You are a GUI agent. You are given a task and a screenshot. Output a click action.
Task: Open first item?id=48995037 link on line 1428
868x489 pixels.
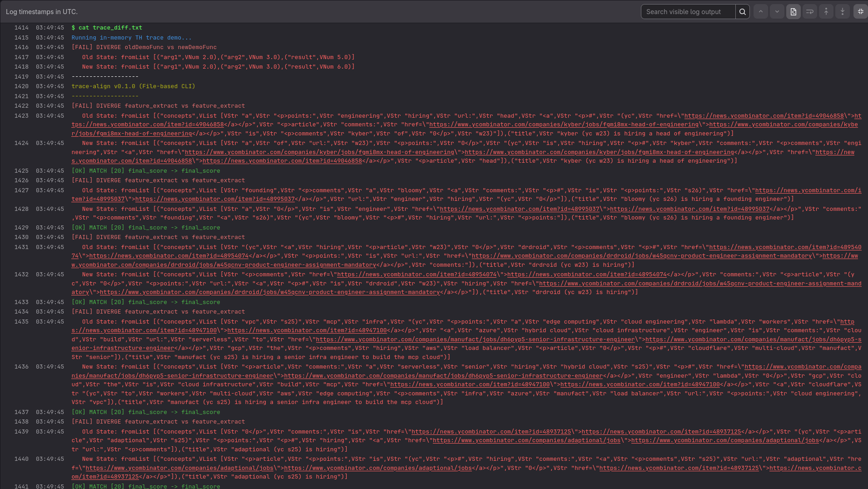click(x=520, y=209)
